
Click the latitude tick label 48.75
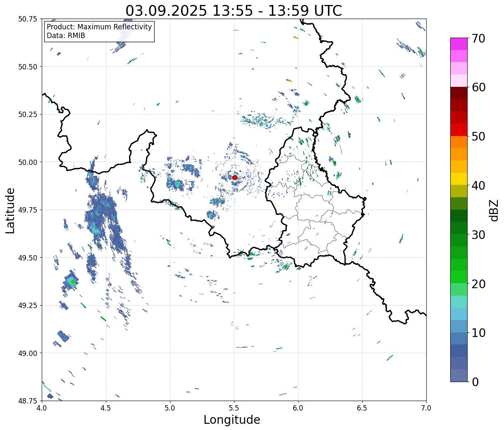point(28,401)
